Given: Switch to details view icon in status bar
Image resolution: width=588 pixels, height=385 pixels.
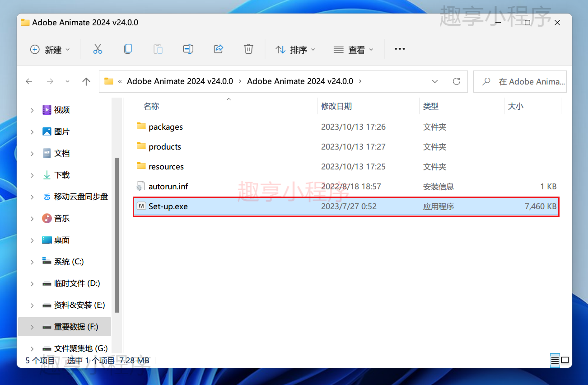Looking at the screenshot, I should (x=555, y=360).
